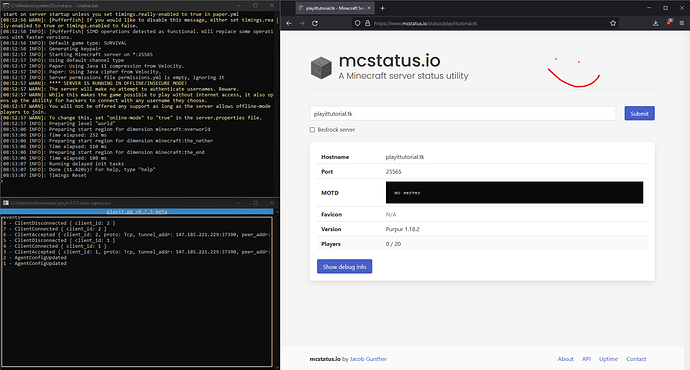Enable the Bedrock server checkbox
Image resolution: width=690 pixels, height=370 pixels.
(312, 130)
